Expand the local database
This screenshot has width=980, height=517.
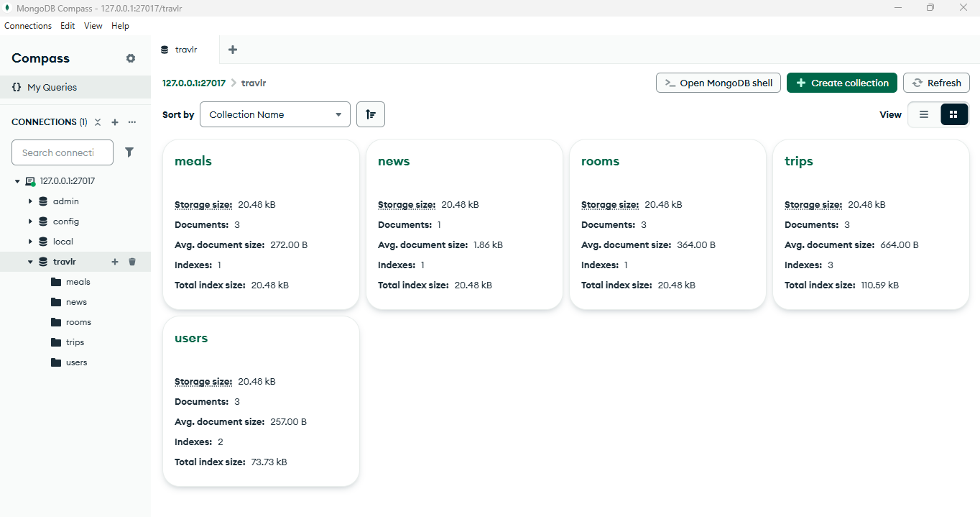pyautogui.click(x=30, y=242)
